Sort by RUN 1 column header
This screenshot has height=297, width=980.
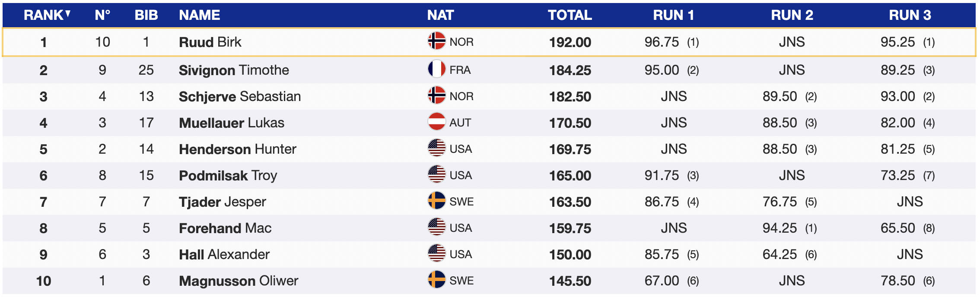673,15
